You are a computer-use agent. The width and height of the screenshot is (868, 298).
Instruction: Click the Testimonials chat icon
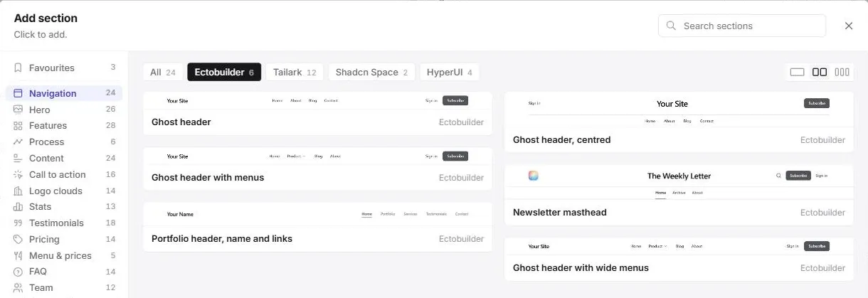18,223
